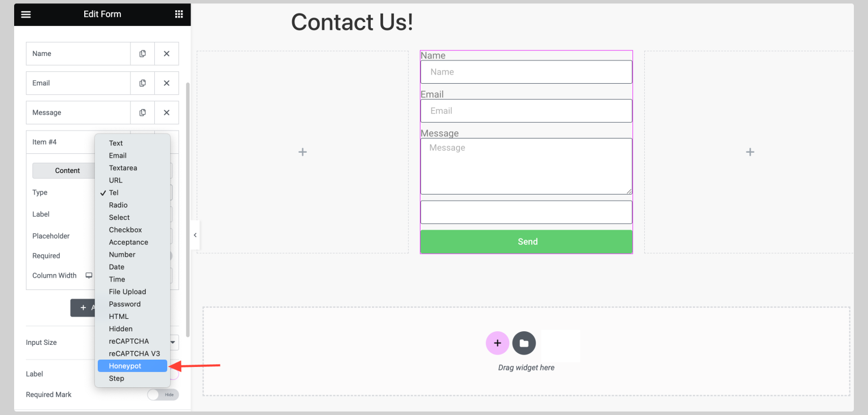Open the widgets panel via the grid icon
Viewport: 868px width, 415px height.
coord(179,14)
